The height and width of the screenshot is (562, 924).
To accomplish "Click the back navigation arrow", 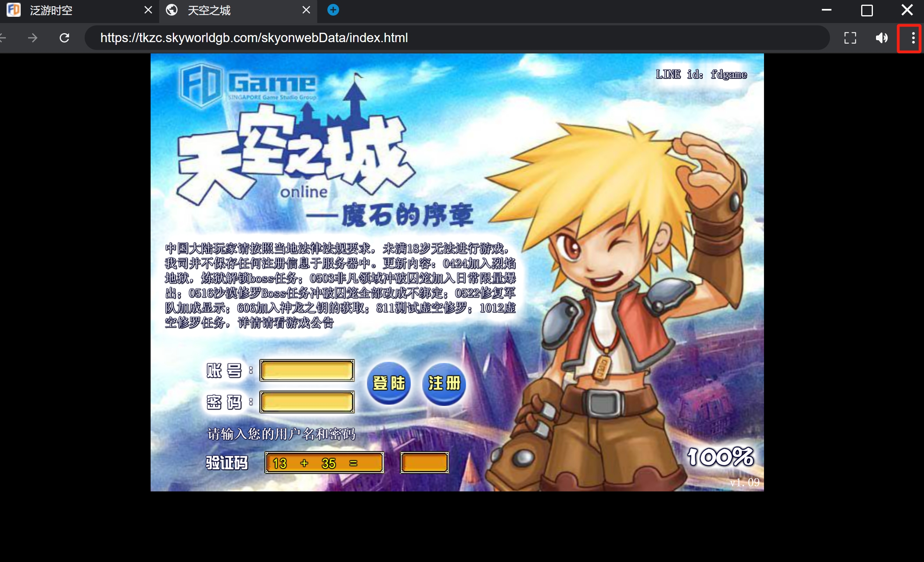I will pyautogui.click(x=3, y=38).
